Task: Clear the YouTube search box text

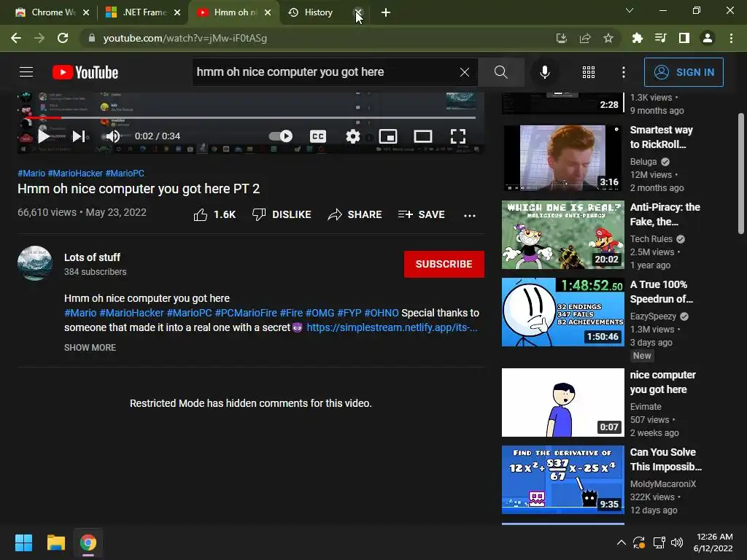Action: 465,72
